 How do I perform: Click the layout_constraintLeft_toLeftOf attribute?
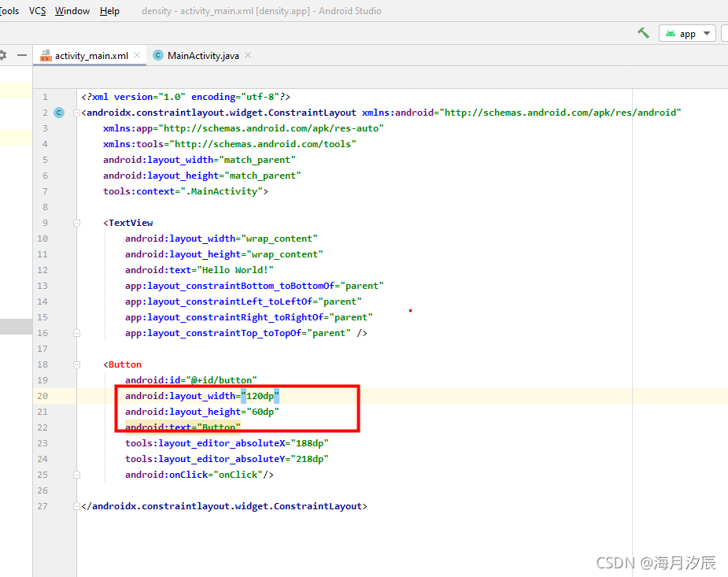[243, 301]
